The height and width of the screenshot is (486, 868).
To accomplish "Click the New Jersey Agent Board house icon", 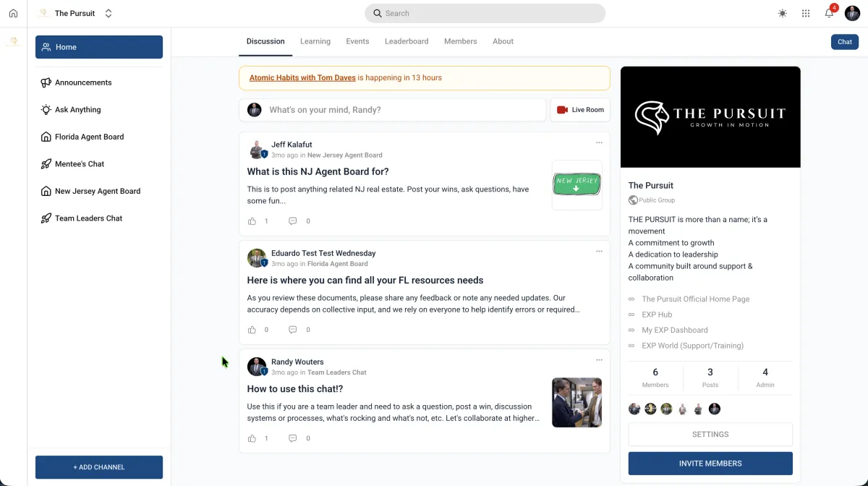I will 46,191.
